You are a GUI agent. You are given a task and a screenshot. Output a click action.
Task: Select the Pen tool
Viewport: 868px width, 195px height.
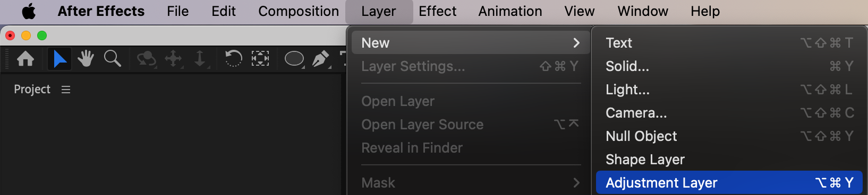click(321, 58)
